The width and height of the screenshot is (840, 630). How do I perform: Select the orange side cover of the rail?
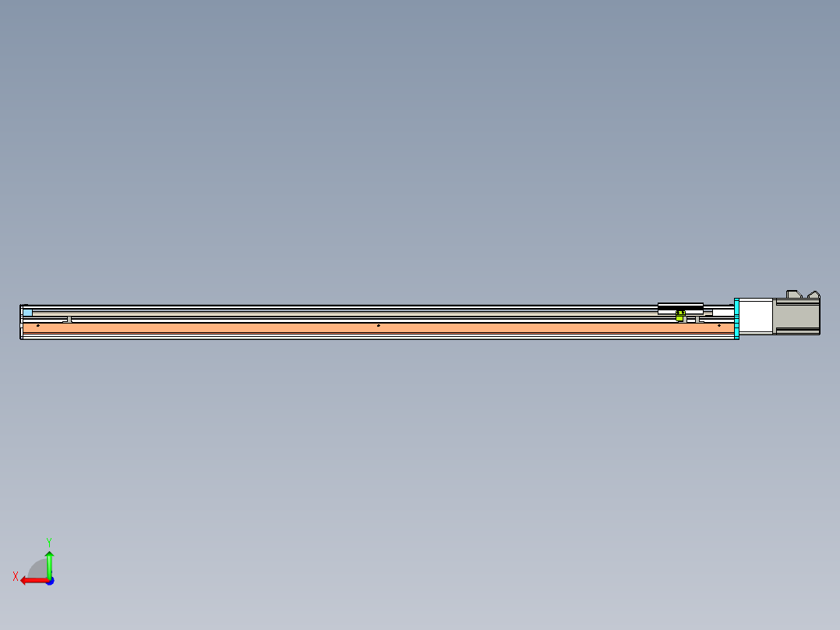234,327
